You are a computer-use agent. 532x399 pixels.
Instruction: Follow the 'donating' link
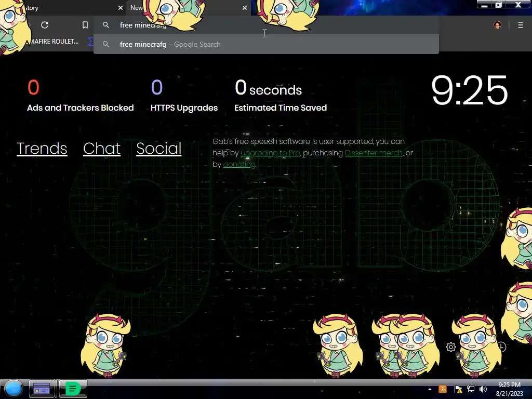point(239,164)
